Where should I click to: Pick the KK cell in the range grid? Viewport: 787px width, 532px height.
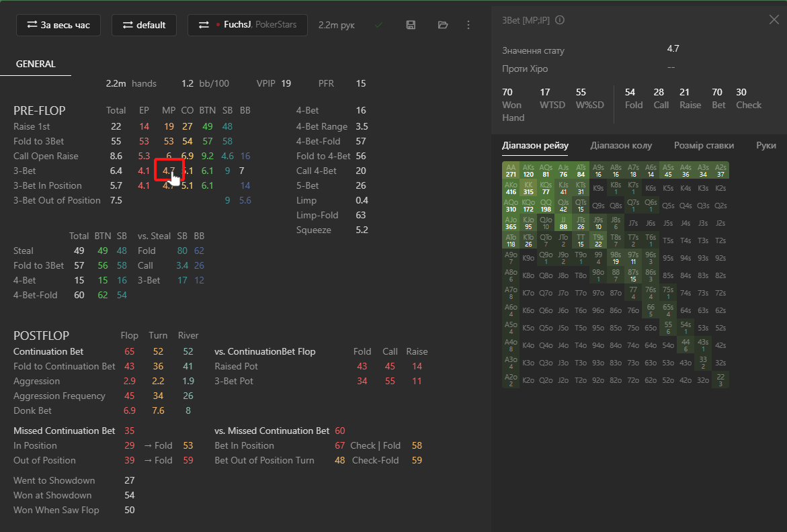528,188
